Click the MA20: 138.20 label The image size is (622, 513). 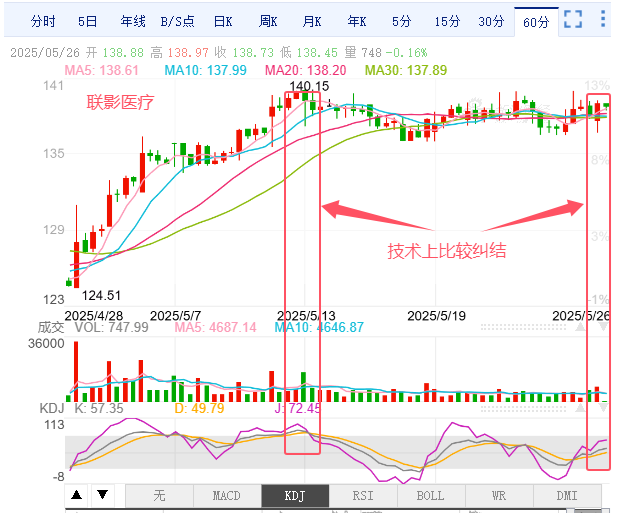tap(305, 71)
